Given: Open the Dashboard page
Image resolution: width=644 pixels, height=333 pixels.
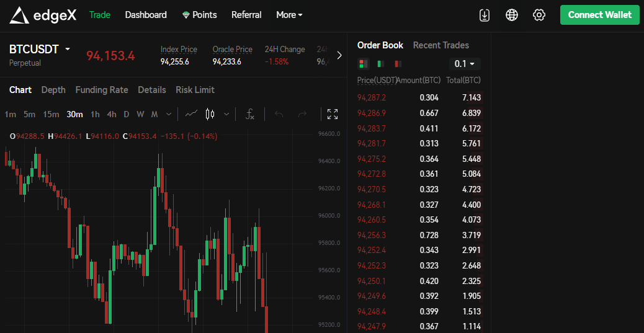Looking at the screenshot, I should point(146,15).
